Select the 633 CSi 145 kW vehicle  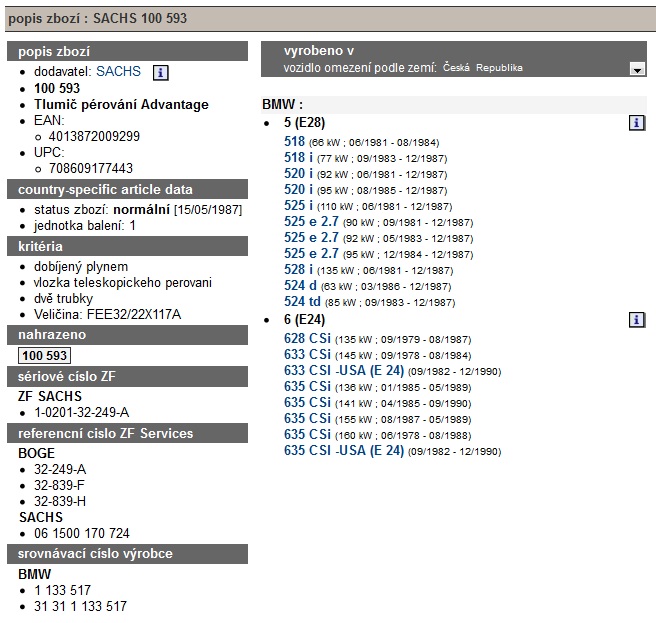(x=307, y=355)
